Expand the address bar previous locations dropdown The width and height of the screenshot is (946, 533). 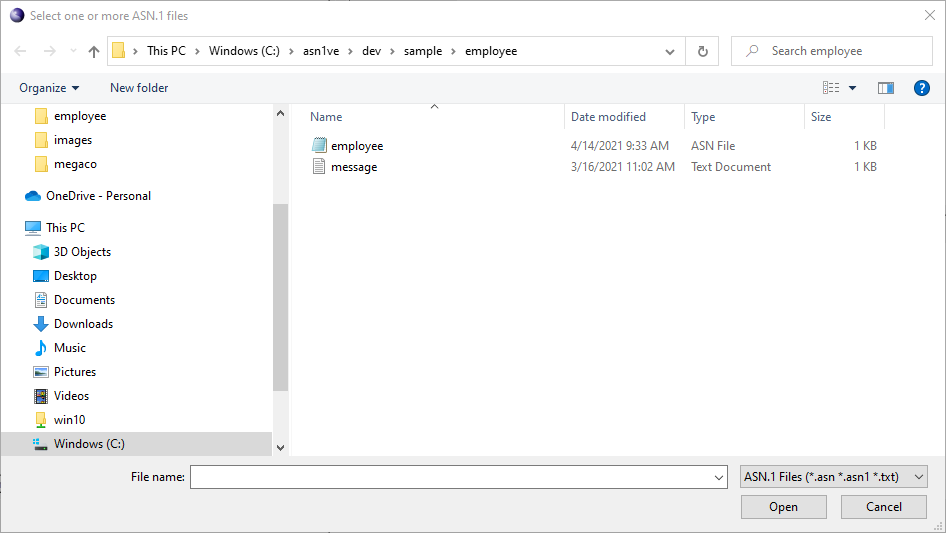pos(670,51)
